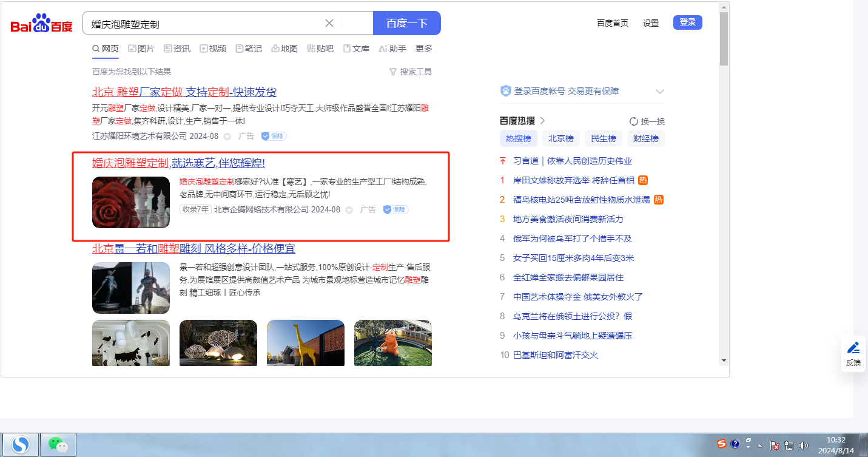Select the 北京榜 hot list tab

click(561, 138)
